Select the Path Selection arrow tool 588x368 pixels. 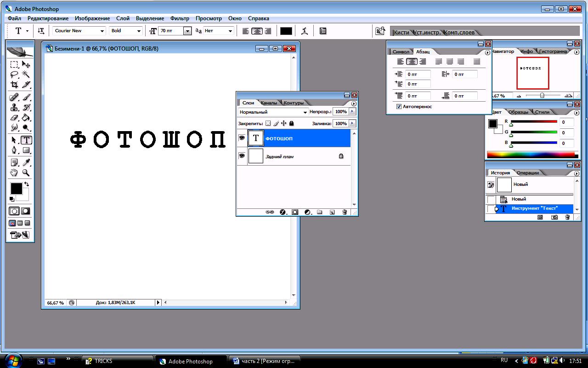[x=14, y=140]
